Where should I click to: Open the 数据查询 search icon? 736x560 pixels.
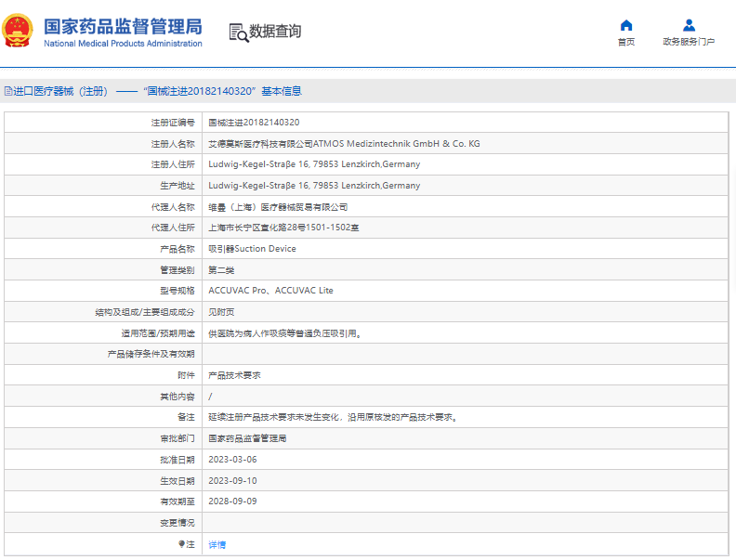tap(239, 33)
